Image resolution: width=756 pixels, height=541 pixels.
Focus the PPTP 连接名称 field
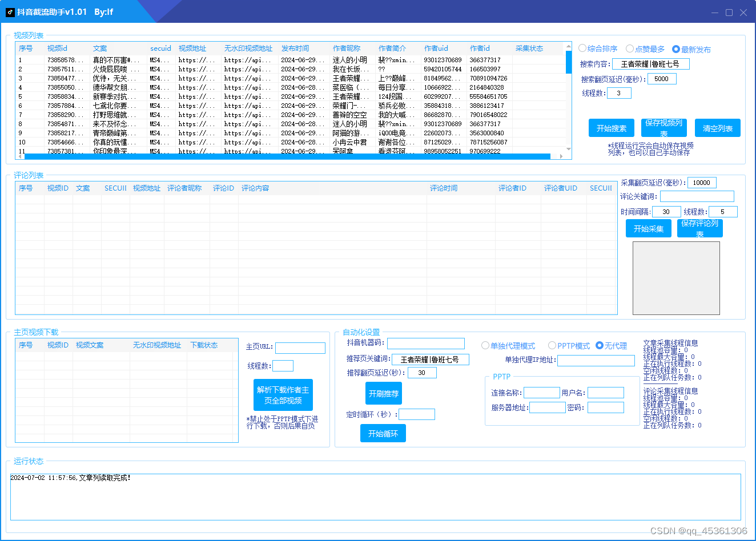click(542, 393)
